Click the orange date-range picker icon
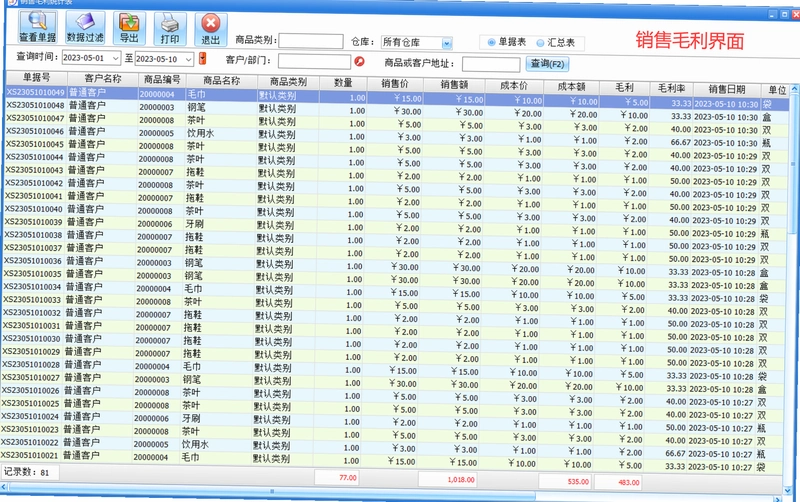The width and height of the screenshot is (800, 502). pyautogui.click(x=203, y=58)
